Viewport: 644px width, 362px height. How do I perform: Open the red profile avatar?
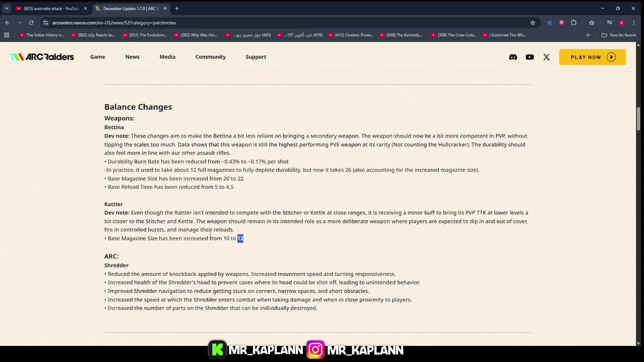point(621,23)
